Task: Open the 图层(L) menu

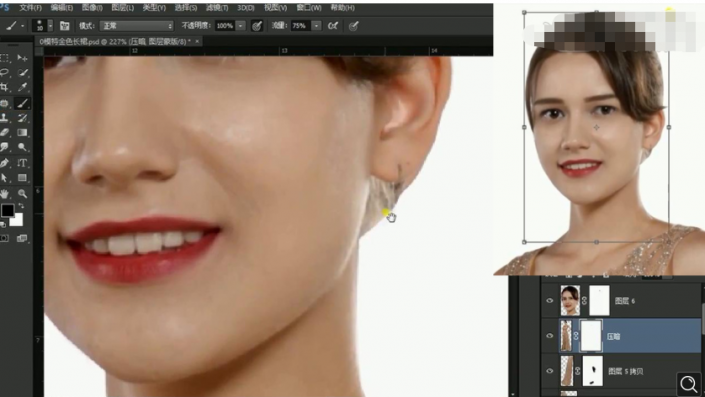Action: [122, 8]
